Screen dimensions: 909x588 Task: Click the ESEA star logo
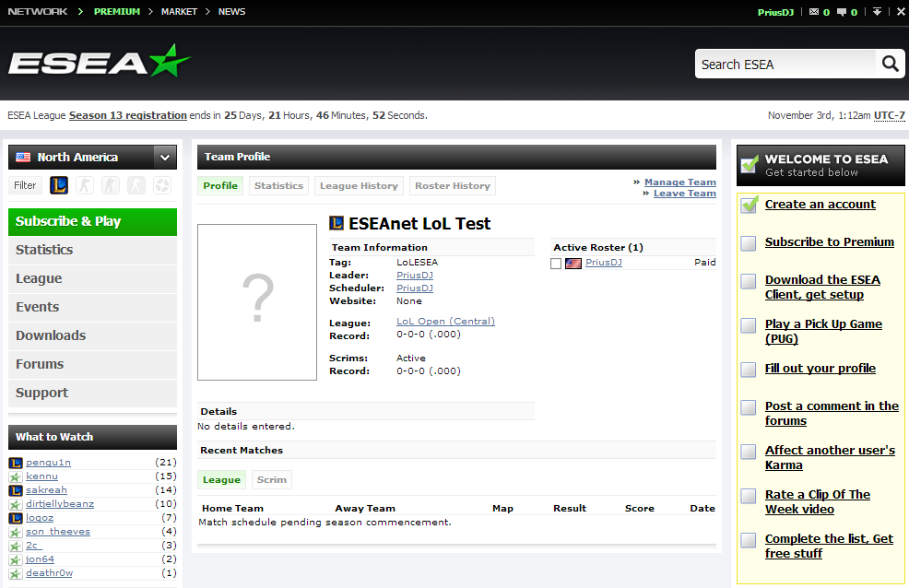click(x=100, y=62)
